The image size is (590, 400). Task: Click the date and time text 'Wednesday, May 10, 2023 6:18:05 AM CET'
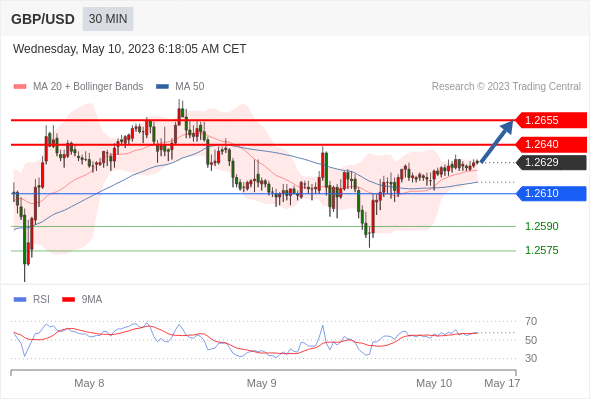[129, 49]
